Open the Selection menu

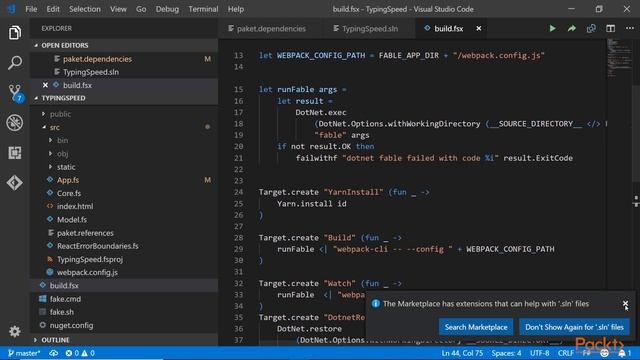pyautogui.click(x=84, y=9)
